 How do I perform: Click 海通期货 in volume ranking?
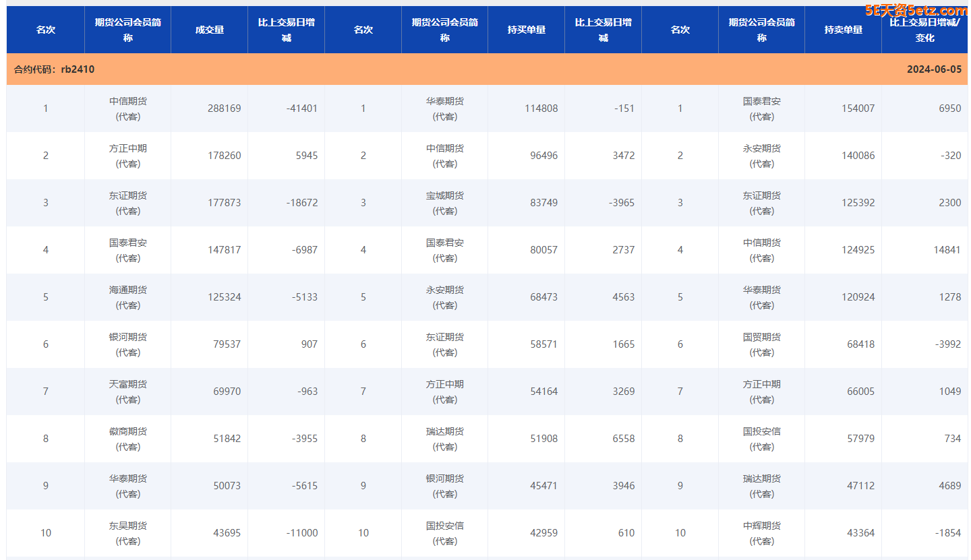[127, 290]
